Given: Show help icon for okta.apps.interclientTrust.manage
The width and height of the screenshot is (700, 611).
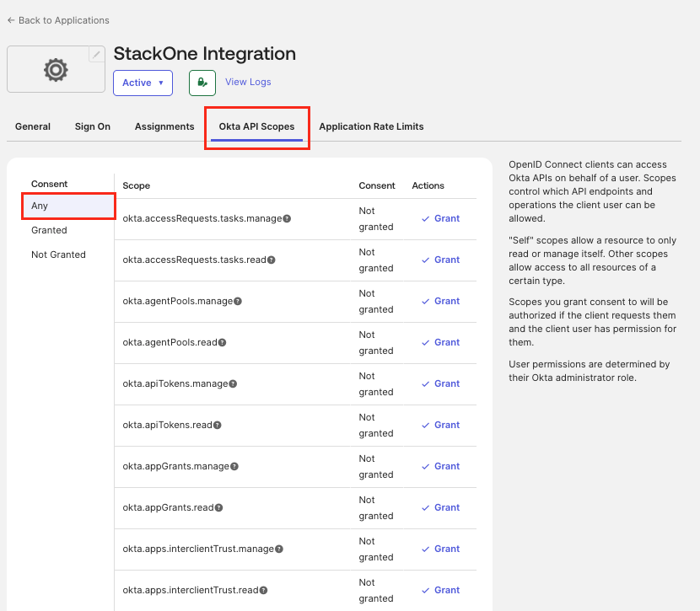Looking at the screenshot, I should [x=279, y=549].
